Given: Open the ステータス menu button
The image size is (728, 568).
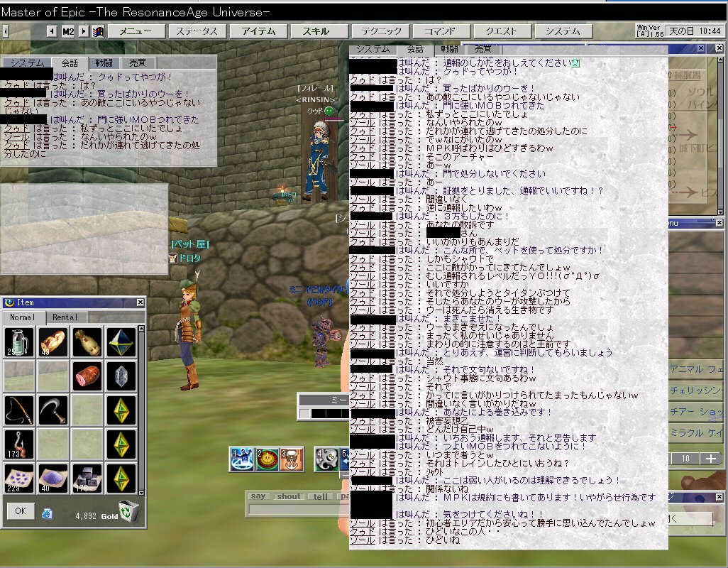Looking at the screenshot, I should 197,31.
